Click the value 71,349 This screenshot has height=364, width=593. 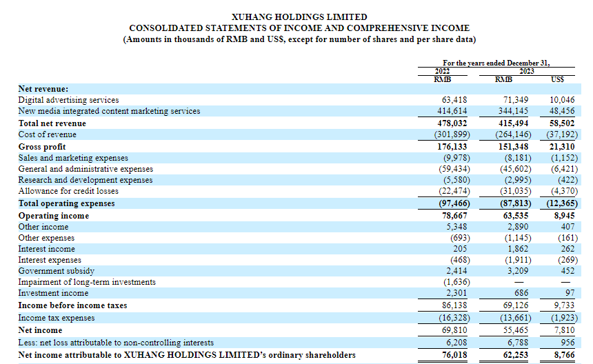tap(516, 100)
